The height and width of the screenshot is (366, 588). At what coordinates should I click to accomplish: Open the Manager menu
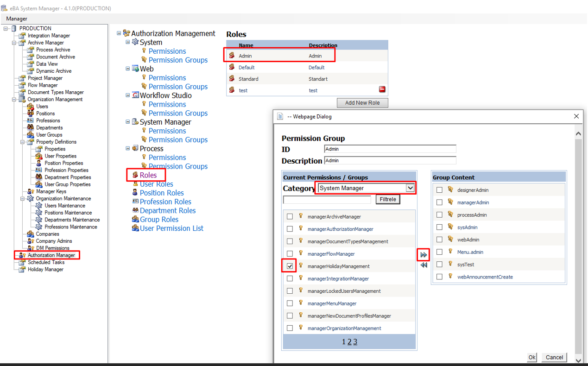17,19
